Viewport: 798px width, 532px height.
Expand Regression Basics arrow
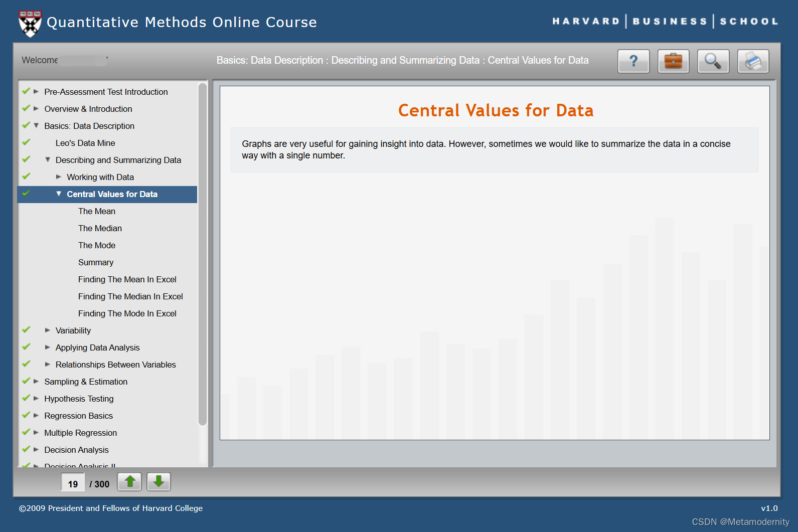pyautogui.click(x=36, y=416)
